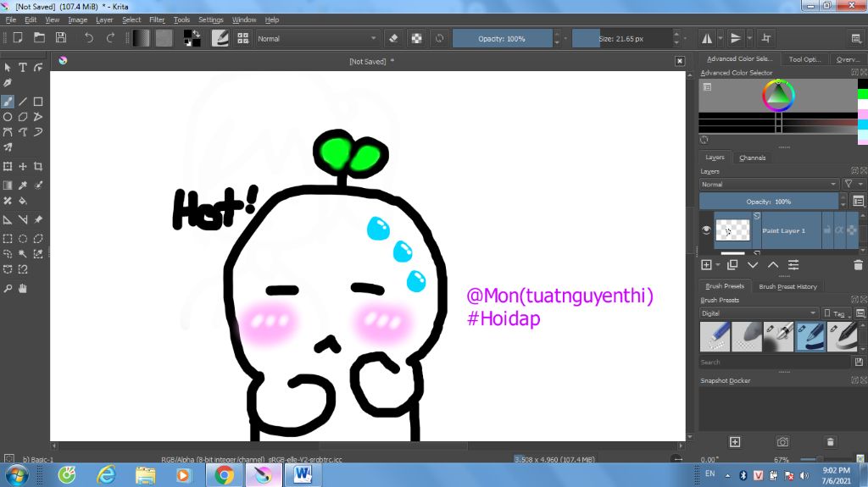
Task: Redo the last undone action
Action: [x=111, y=37]
